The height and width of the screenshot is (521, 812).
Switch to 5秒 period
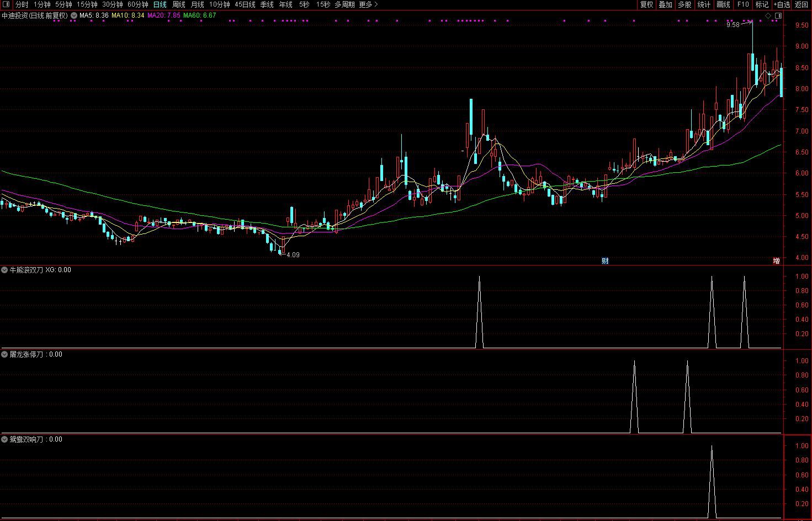304,4
